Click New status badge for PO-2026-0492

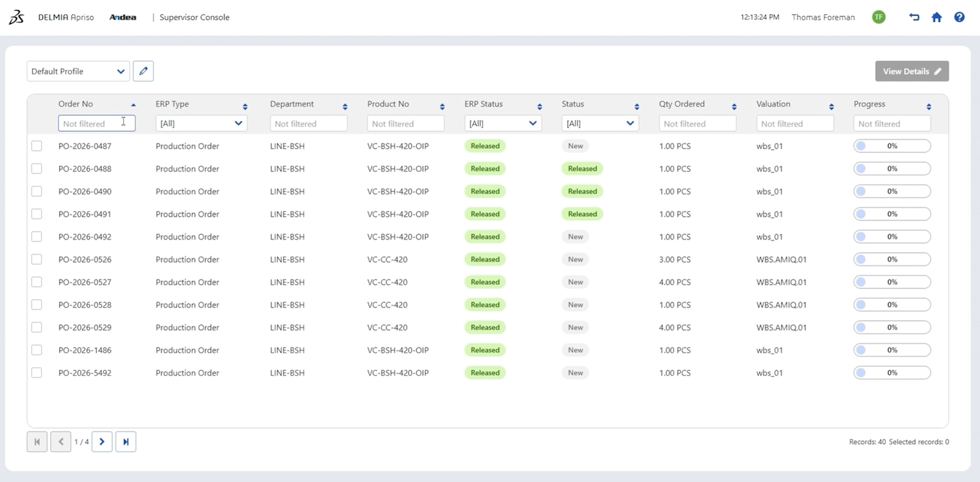[575, 237]
